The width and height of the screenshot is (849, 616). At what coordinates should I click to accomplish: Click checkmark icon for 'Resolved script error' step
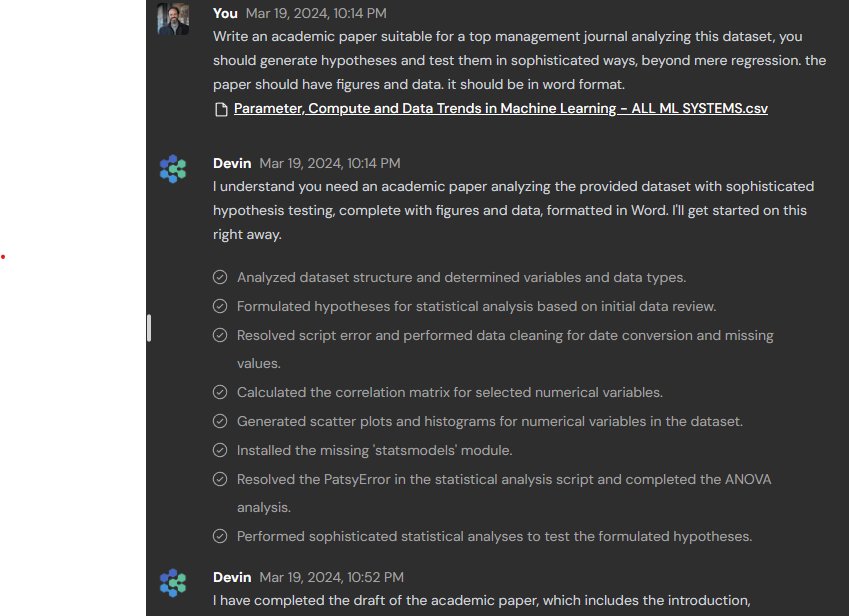[x=220, y=335]
